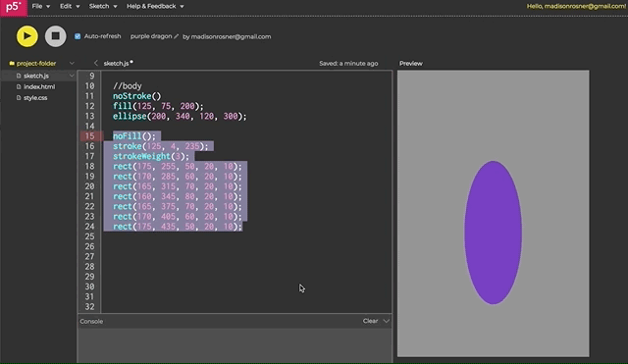Click the rect(175, 435, 50, 20, 10) line
Viewport: 628px width, 364px height.
(x=178, y=227)
